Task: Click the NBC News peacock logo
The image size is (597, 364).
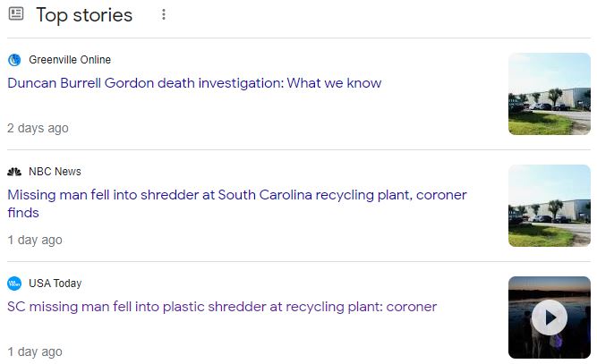Action: (14, 172)
